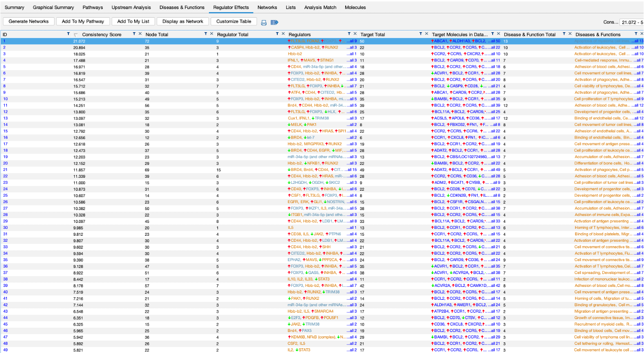Click the Node Total column header
This screenshot has width=644, height=353.
(156, 34)
